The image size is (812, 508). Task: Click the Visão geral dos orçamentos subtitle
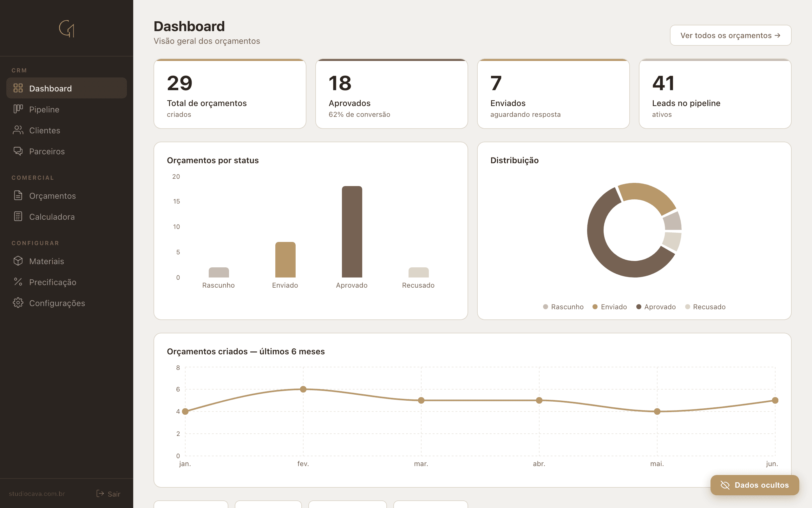tap(207, 41)
